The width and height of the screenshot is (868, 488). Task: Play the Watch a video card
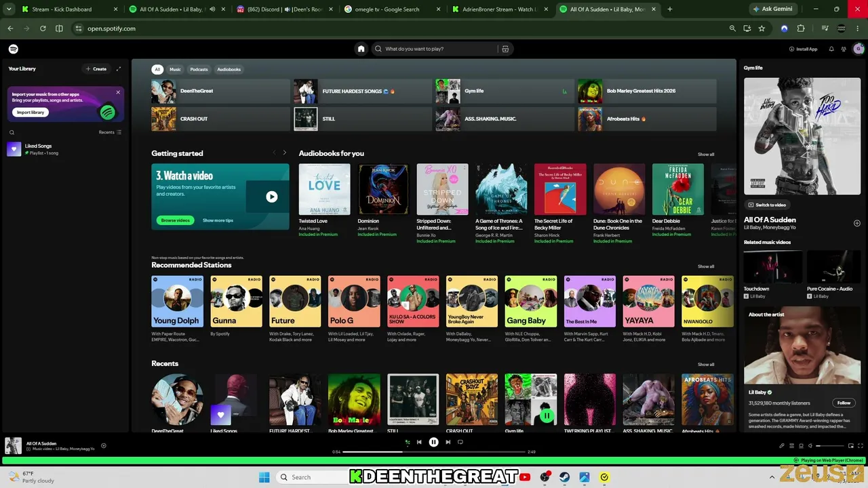click(x=271, y=197)
